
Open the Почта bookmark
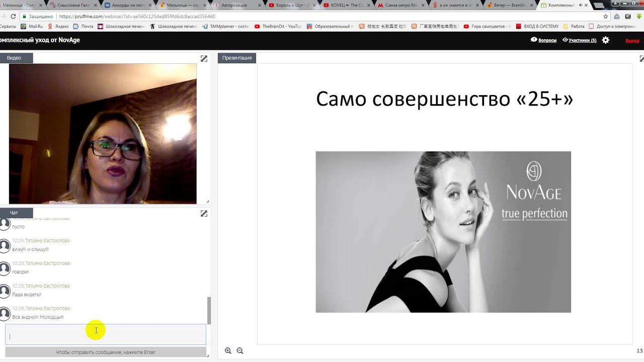click(84, 26)
